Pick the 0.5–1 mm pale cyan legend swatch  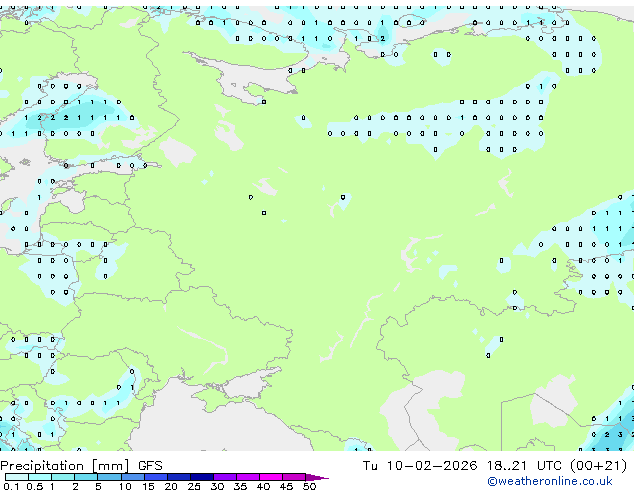click(x=40, y=477)
